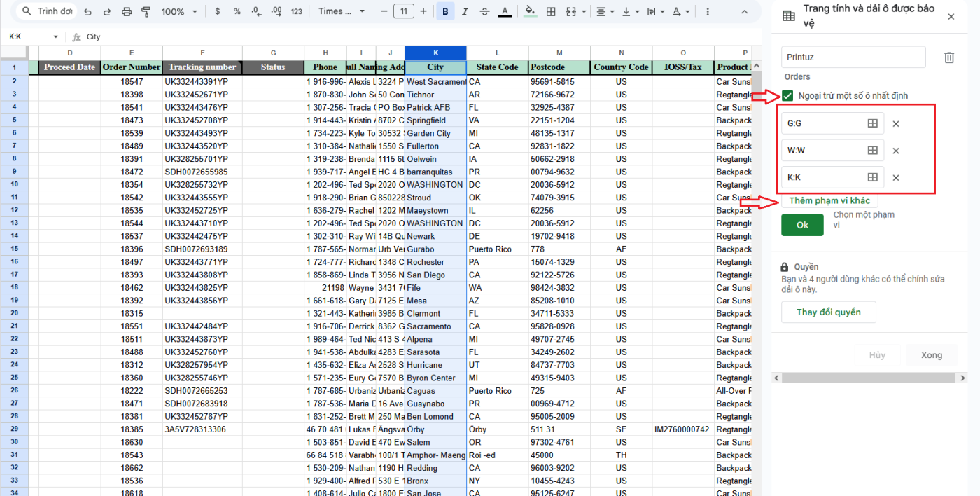Click 'Thêm phạm vi khác' to add a range
Image resolution: width=980 pixels, height=496 pixels.
pyautogui.click(x=829, y=201)
